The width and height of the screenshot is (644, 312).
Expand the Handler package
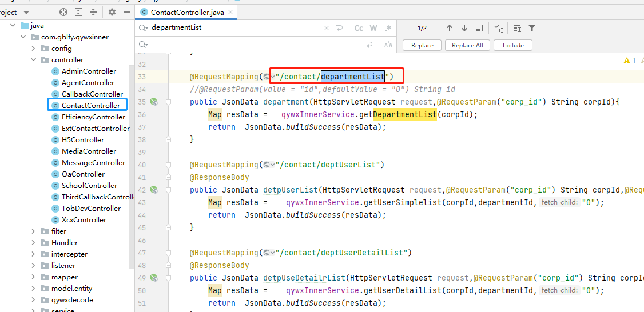click(x=33, y=243)
